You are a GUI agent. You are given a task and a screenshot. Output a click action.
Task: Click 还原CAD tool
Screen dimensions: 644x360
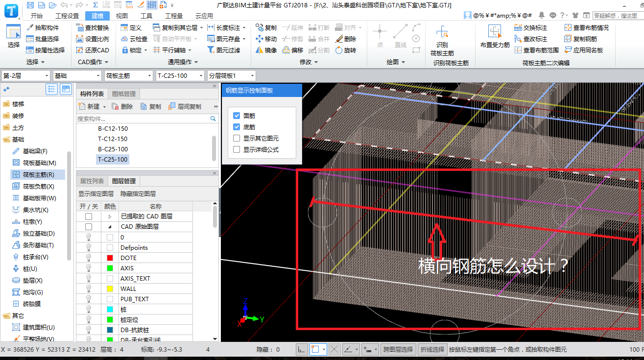point(93,50)
